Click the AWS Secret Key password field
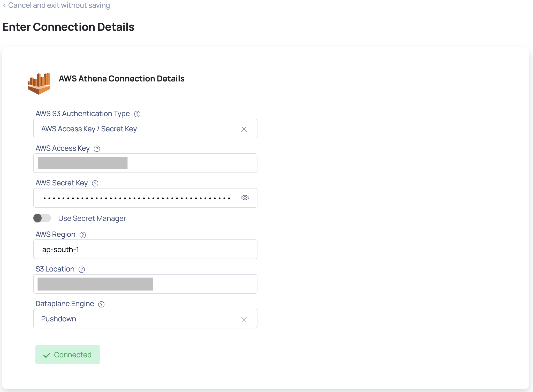The height and width of the screenshot is (392, 533). (145, 198)
